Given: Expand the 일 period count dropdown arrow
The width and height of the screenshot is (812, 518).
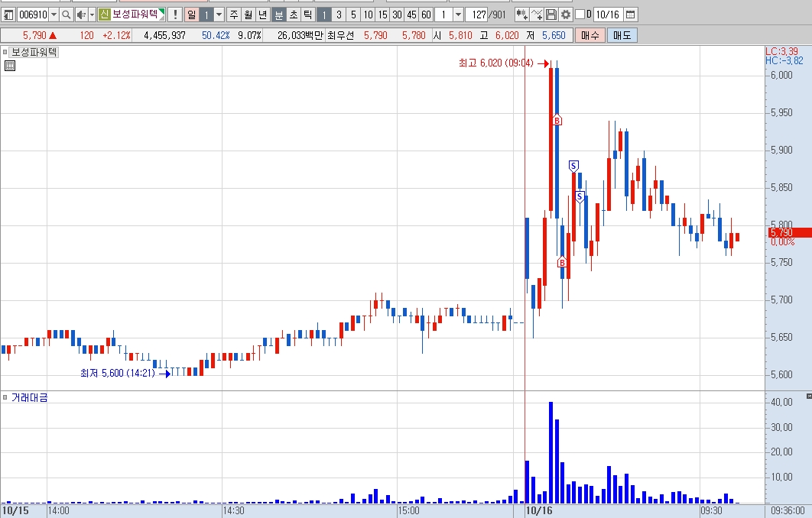Looking at the screenshot, I should [219, 15].
